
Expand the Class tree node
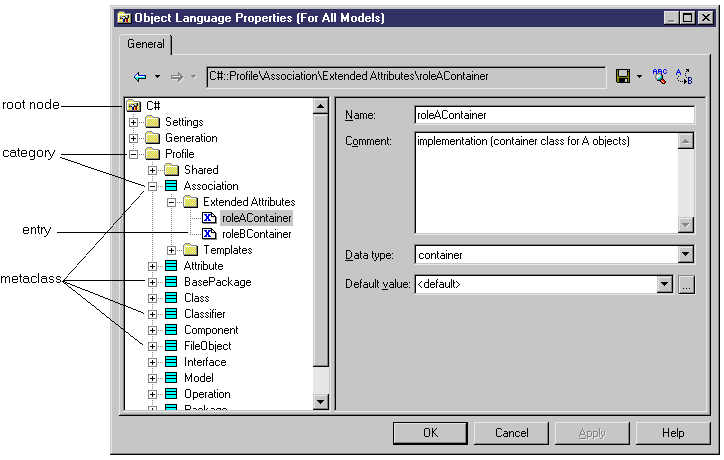point(152,298)
